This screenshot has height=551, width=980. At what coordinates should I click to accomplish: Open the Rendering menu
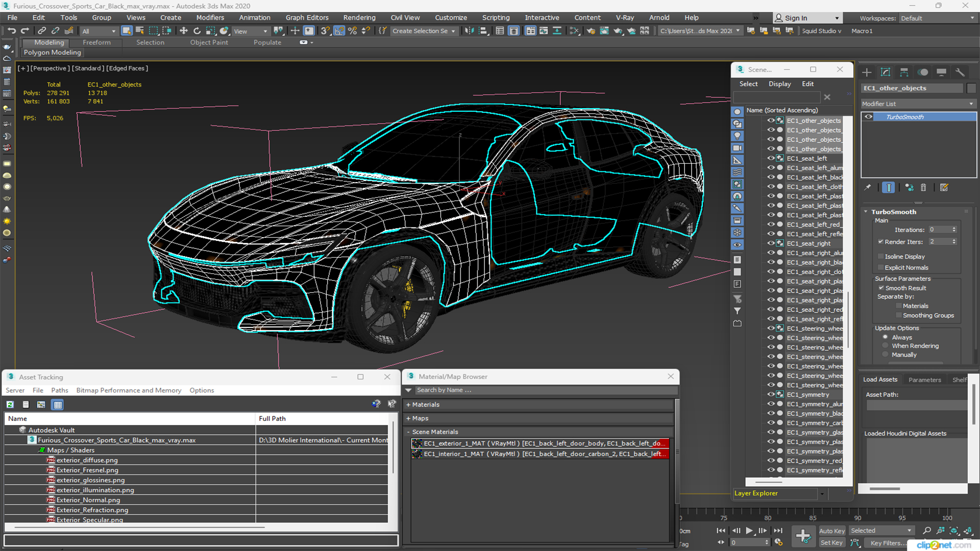tap(359, 17)
